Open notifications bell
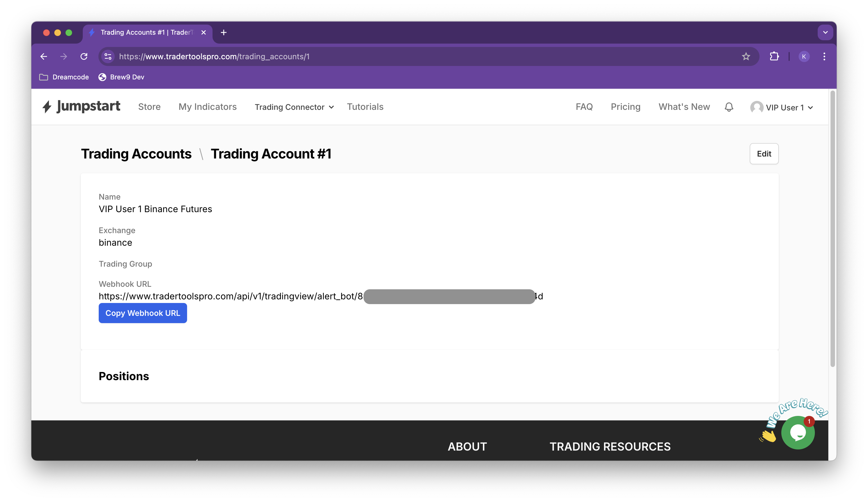The width and height of the screenshot is (868, 502). point(728,107)
